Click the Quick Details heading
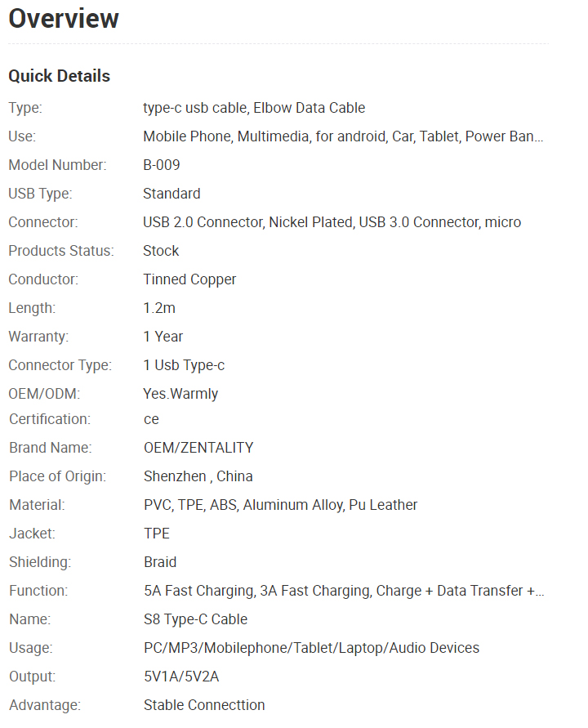588x728 pixels. click(60, 76)
